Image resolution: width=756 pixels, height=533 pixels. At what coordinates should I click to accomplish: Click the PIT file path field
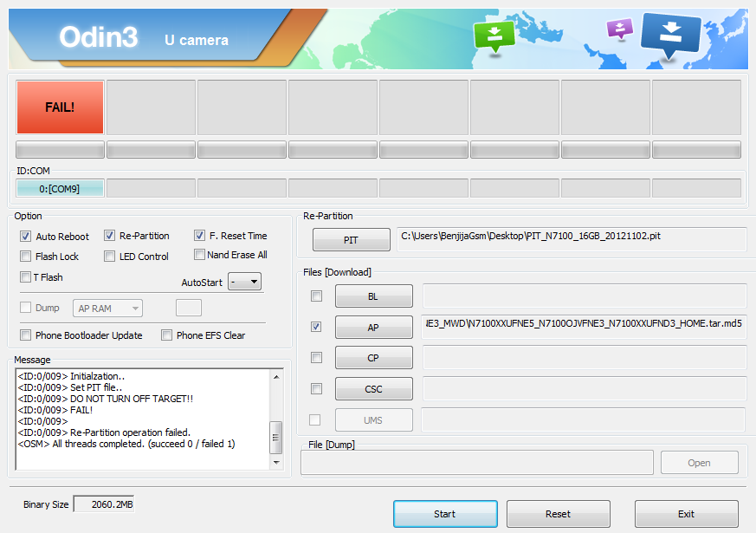point(572,239)
